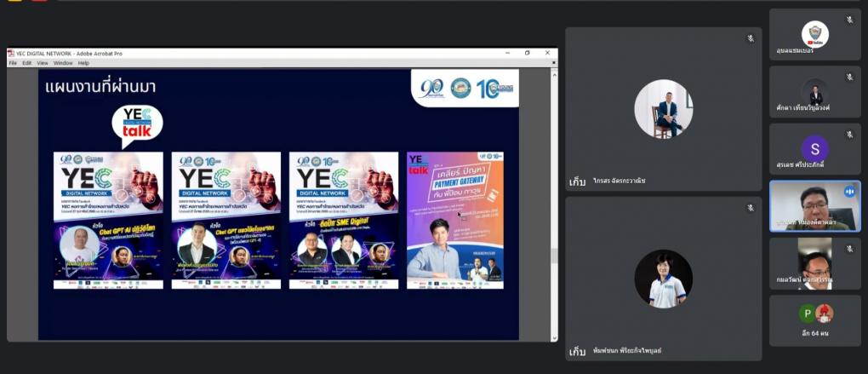
Task: Restore down the Adobe Acrobat Pro window
Action: pyautogui.click(x=527, y=53)
